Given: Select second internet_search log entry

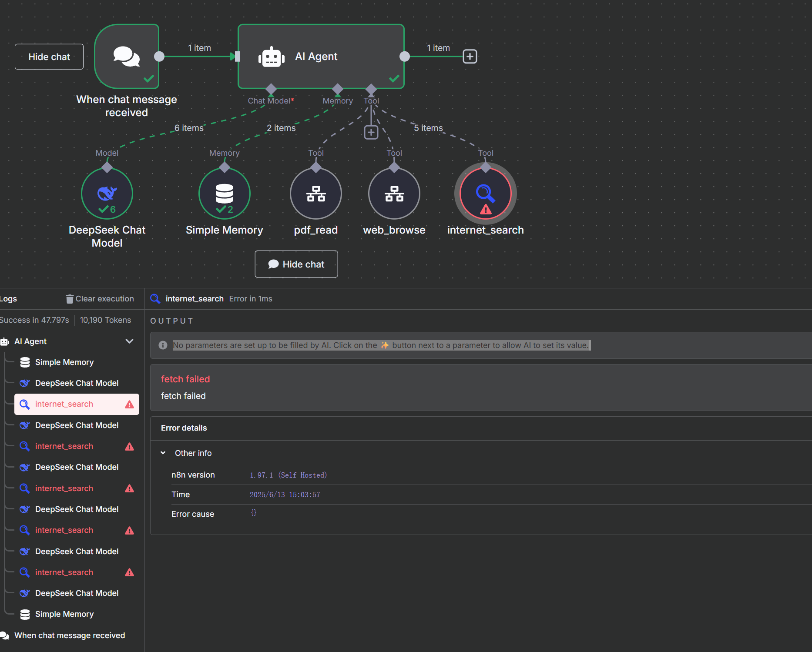Looking at the screenshot, I should (77, 446).
